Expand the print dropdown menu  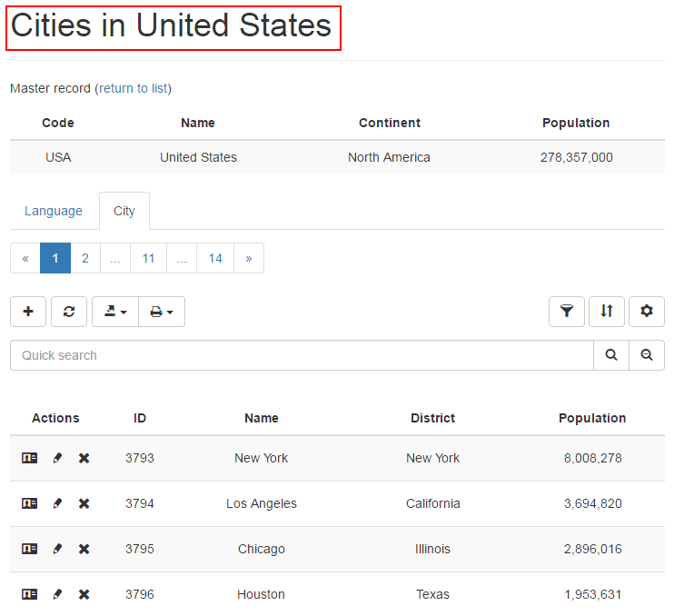(x=162, y=312)
